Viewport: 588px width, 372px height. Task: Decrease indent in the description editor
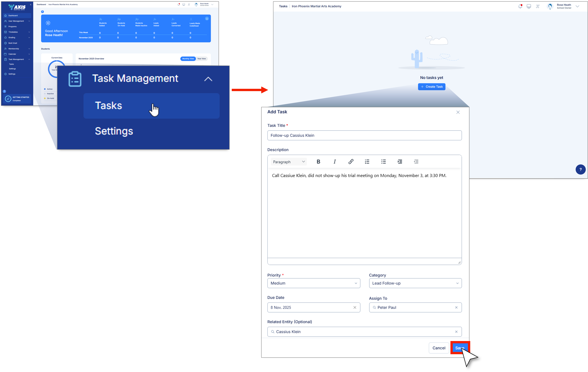coord(416,161)
